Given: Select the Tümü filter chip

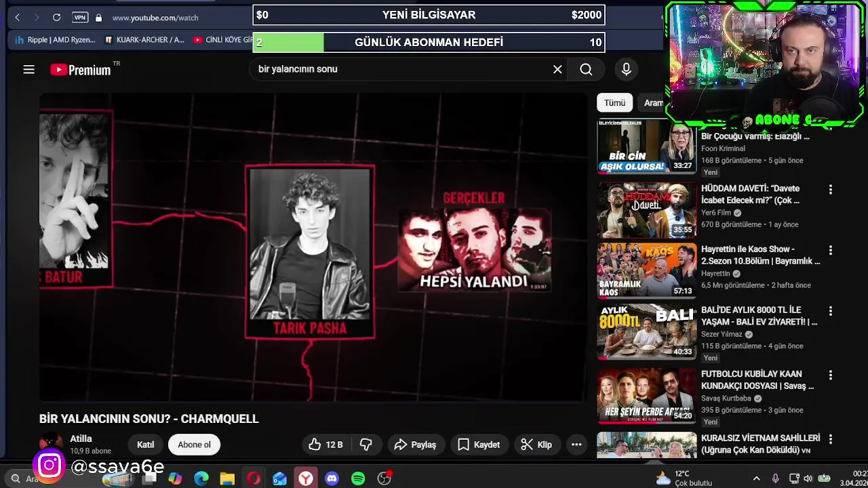Looking at the screenshot, I should [614, 102].
